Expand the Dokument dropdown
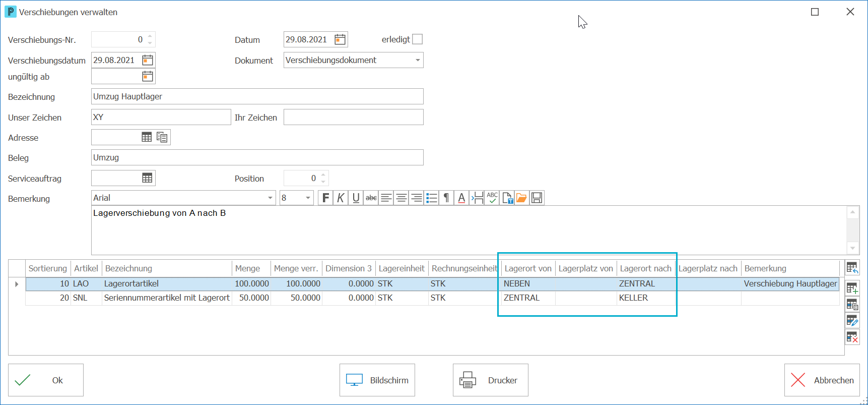868x405 pixels. click(x=418, y=60)
